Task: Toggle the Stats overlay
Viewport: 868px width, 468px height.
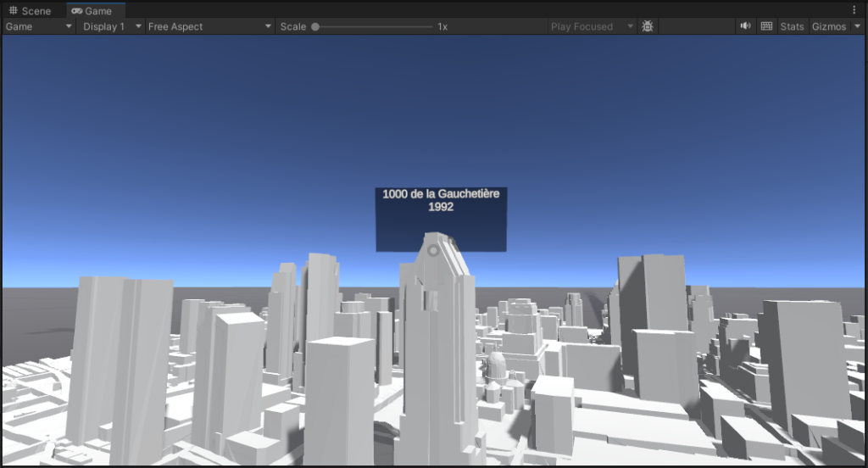Action: coord(792,26)
